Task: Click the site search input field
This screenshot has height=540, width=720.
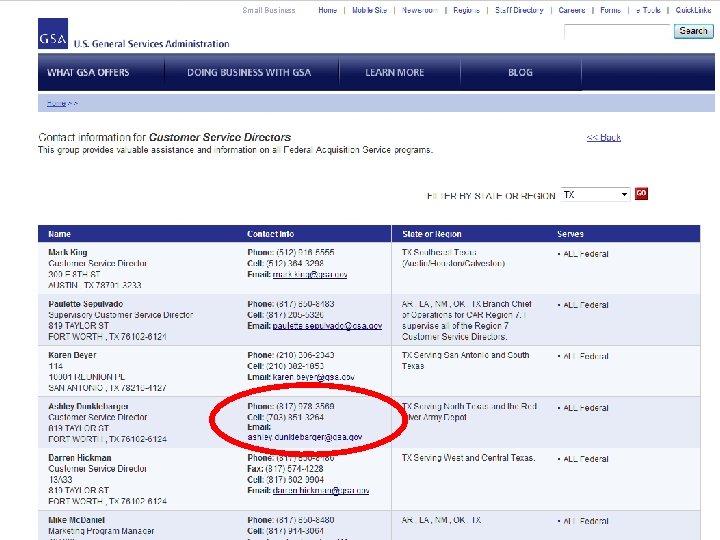Action: pyautogui.click(x=617, y=31)
